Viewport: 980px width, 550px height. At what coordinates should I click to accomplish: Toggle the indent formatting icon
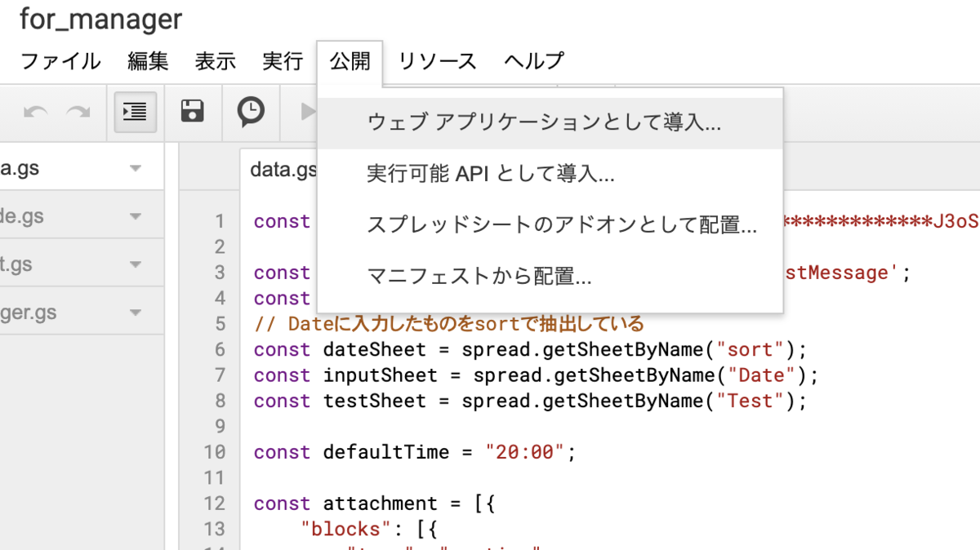point(135,111)
